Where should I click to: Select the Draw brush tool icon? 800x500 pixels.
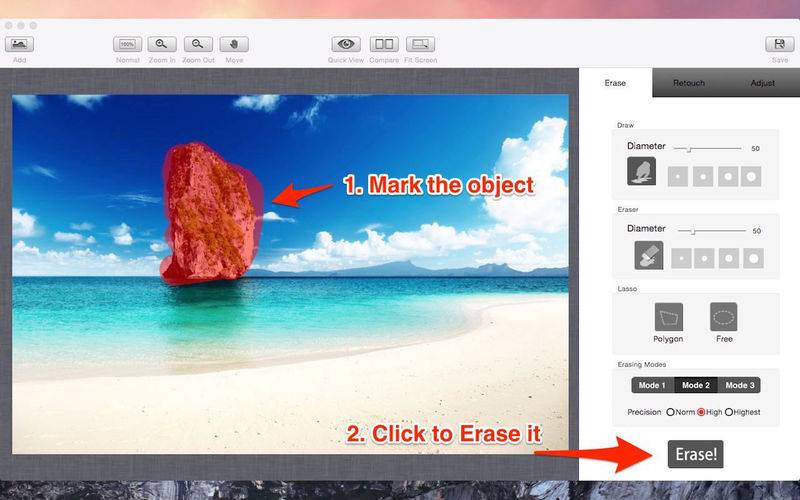(641, 171)
